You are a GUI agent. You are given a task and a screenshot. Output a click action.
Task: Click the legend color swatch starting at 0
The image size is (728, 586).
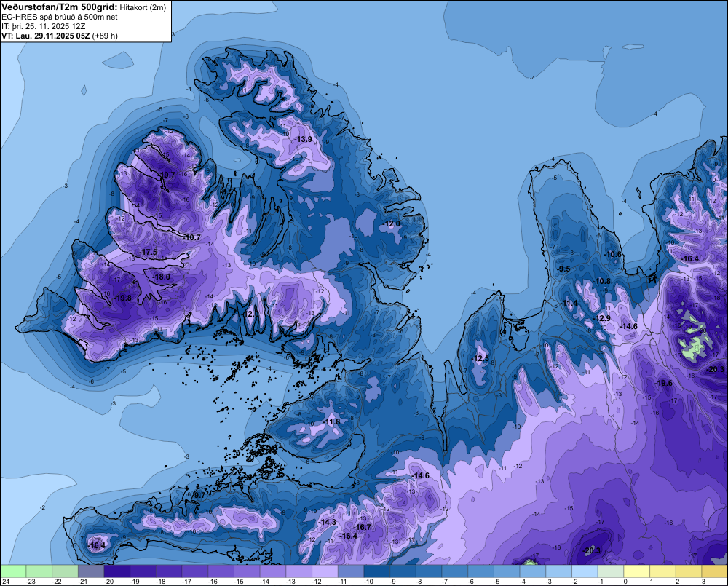point(637,571)
